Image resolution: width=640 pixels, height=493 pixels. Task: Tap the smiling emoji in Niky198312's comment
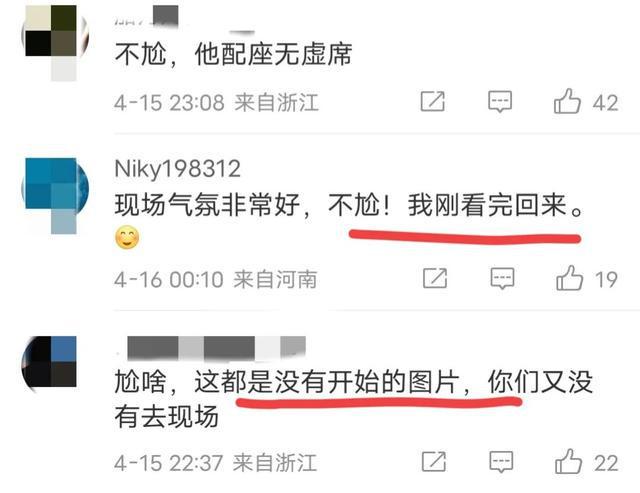(127, 238)
